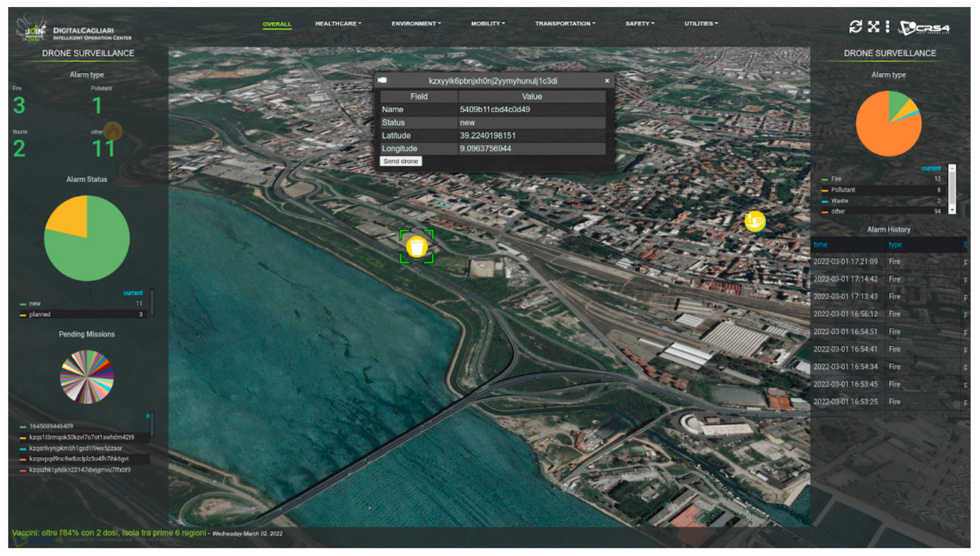Image resolution: width=980 pixels, height=556 pixels.
Task: Toggle the 'other' alarm type legend entry
Action: [x=838, y=212]
